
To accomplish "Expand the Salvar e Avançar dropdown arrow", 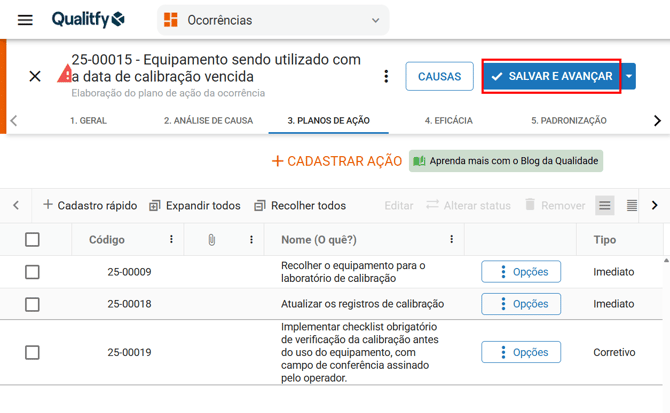I will 629,76.
